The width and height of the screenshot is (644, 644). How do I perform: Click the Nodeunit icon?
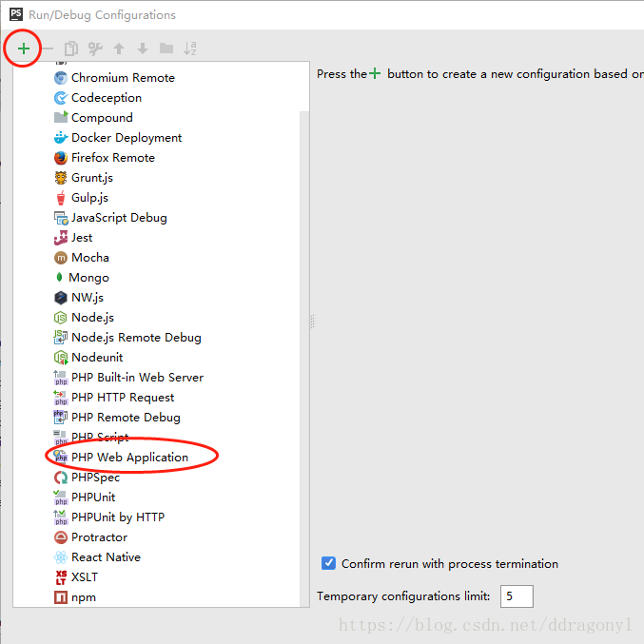point(61,358)
